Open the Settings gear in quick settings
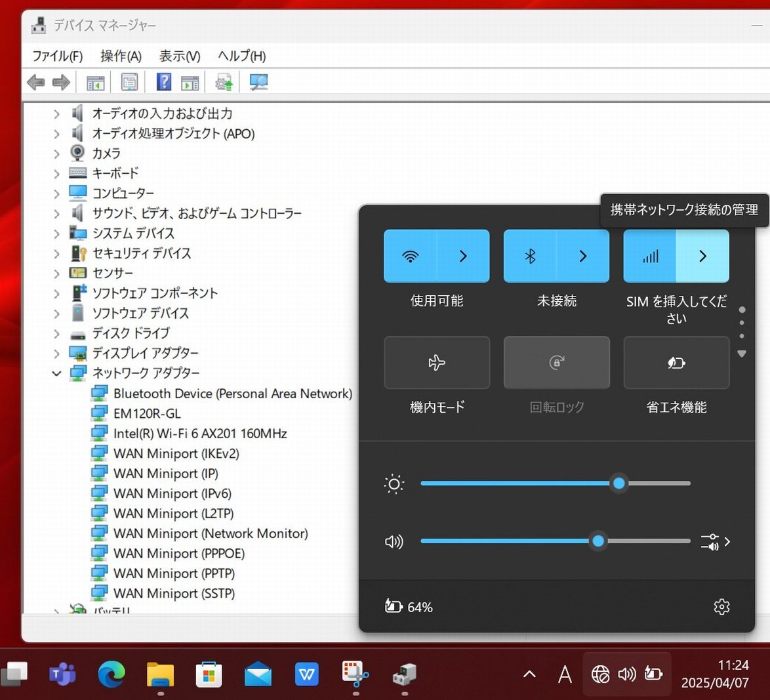 [721, 607]
